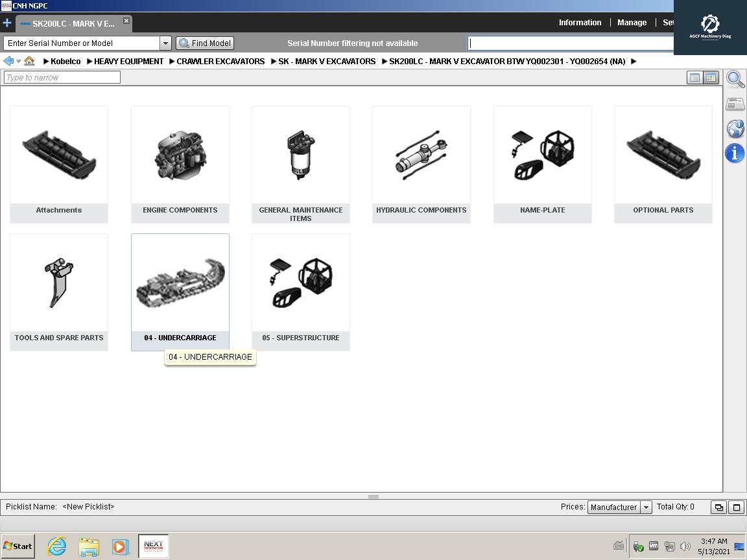Switch to thumbnail grid view mode
The height and width of the screenshot is (560, 747).
pyautogui.click(x=711, y=78)
